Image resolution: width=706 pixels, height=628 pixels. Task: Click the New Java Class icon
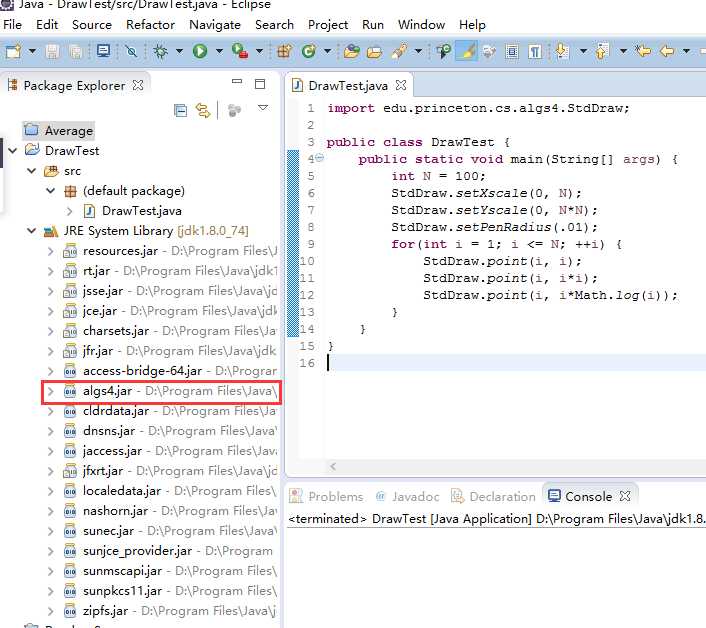pyautogui.click(x=309, y=50)
